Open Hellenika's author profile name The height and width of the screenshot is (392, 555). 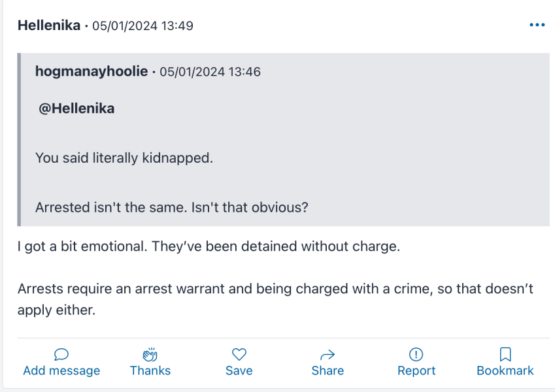click(x=49, y=25)
